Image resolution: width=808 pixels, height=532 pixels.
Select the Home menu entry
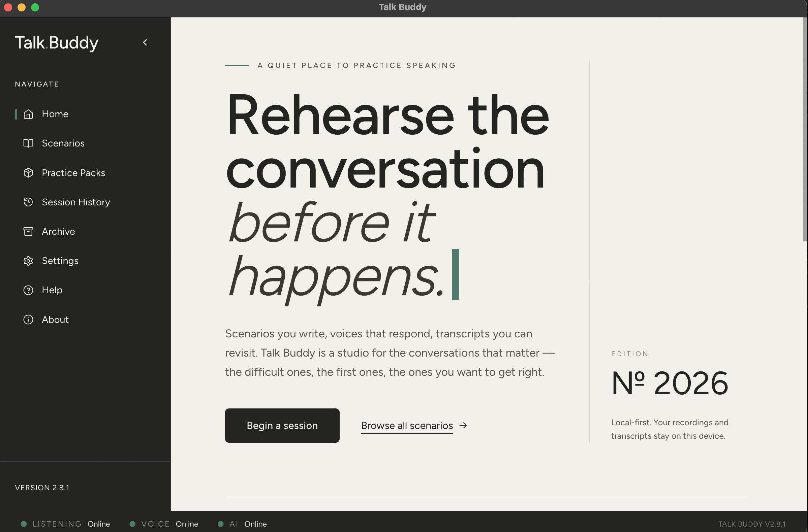coord(55,114)
